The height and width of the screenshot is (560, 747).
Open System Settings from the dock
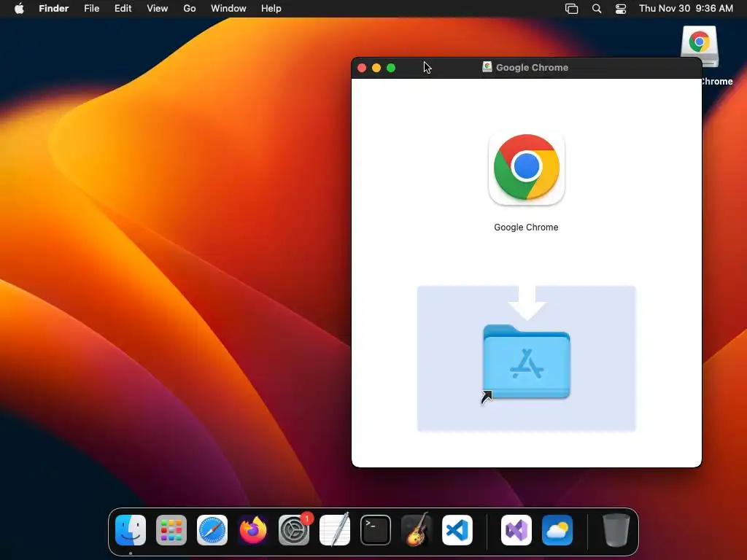coord(294,530)
